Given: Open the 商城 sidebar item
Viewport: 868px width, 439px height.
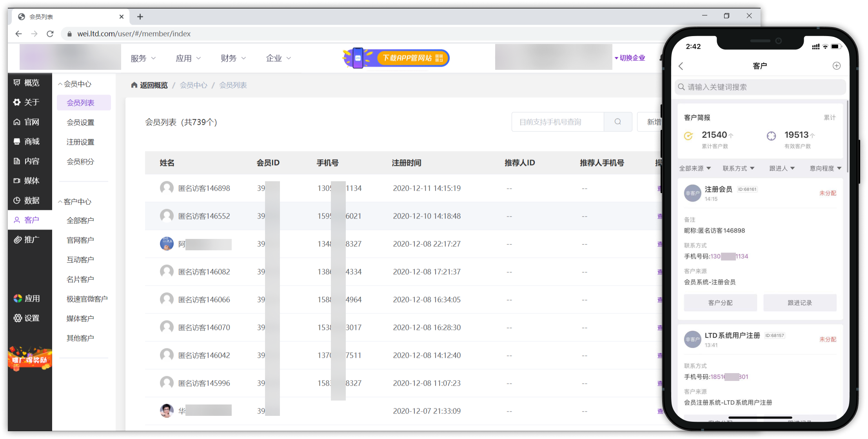Looking at the screenshot, I should pyautogui.click(x=27, y=142).
